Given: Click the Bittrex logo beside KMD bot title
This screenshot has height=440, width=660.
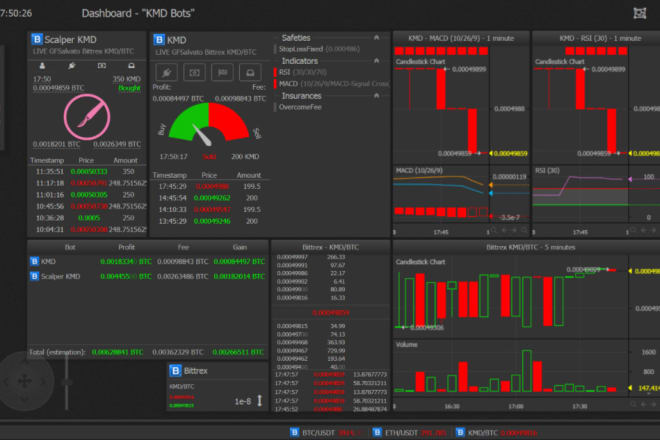Looking at the screenshot, I should (x=159, y=40).
